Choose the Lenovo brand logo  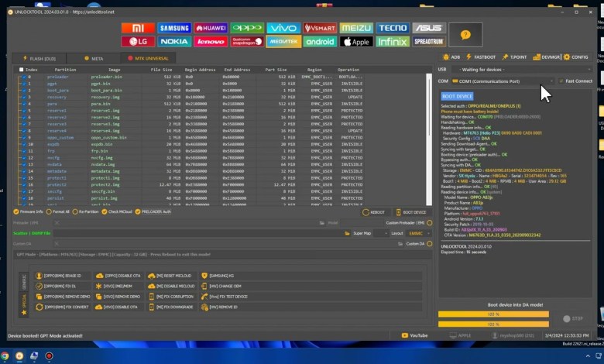pyautogui.click(x=211, y=42)
